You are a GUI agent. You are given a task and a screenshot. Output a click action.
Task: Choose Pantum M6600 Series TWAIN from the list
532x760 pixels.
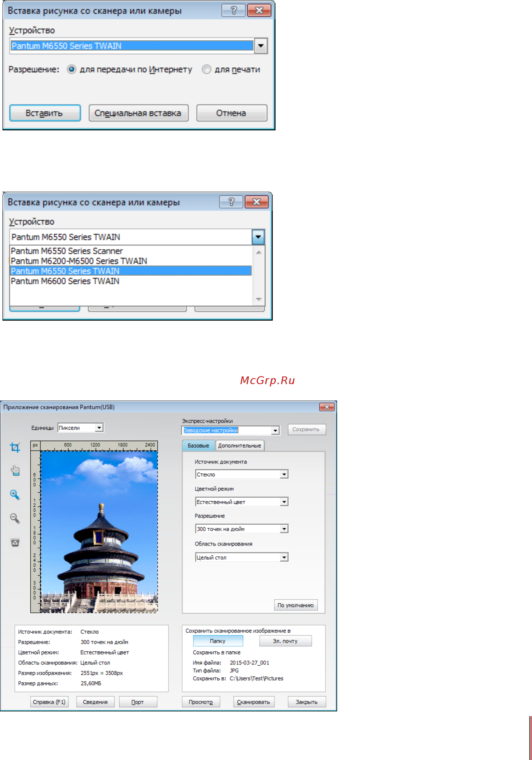[131, 281]
